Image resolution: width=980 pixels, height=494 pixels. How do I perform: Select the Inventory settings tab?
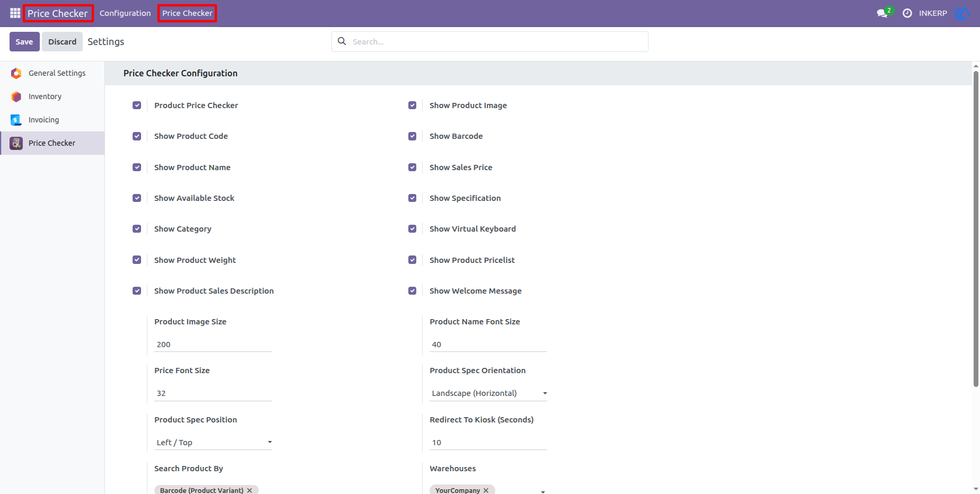(52, 96)
